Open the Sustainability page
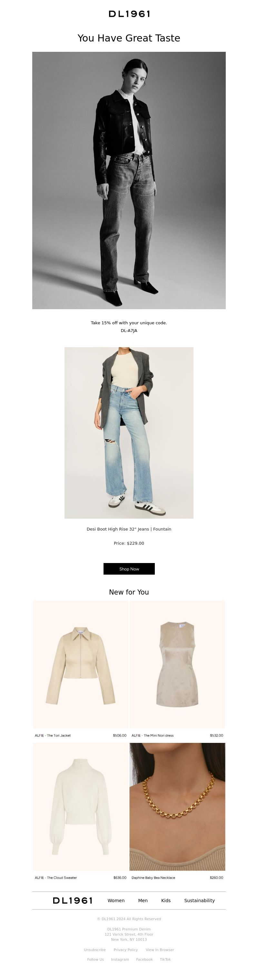This screenshot has height=980, width=258. pos(199,901)
